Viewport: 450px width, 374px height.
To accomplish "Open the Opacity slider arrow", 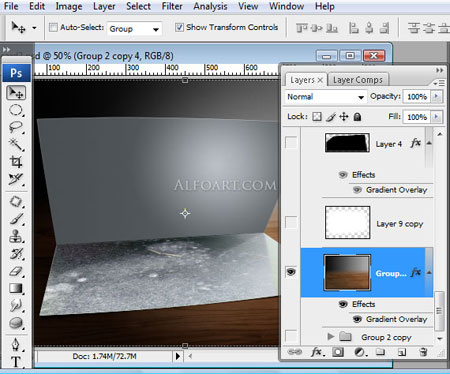I will 436,97.
